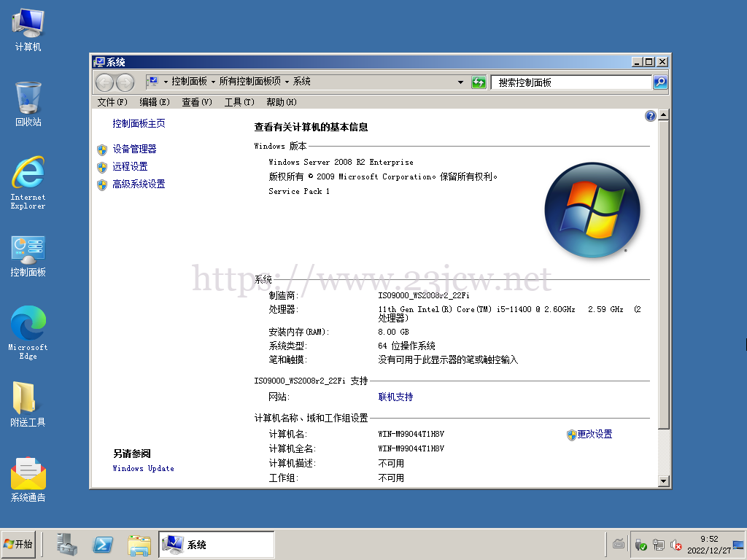Viewport: 747px width, 560px height.
Task: Click the 开始 Start button
Action: click(x=18, y=544)
